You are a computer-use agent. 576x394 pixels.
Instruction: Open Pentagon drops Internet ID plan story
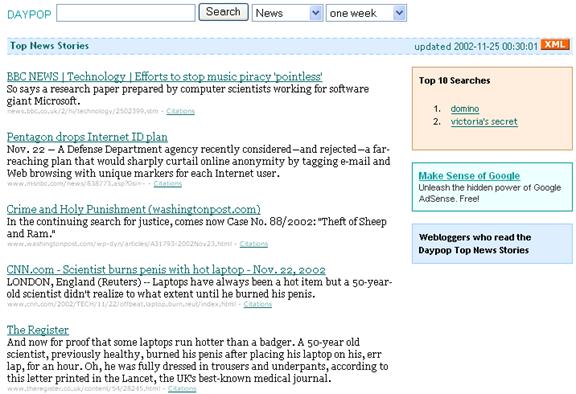tap(87, 137)
